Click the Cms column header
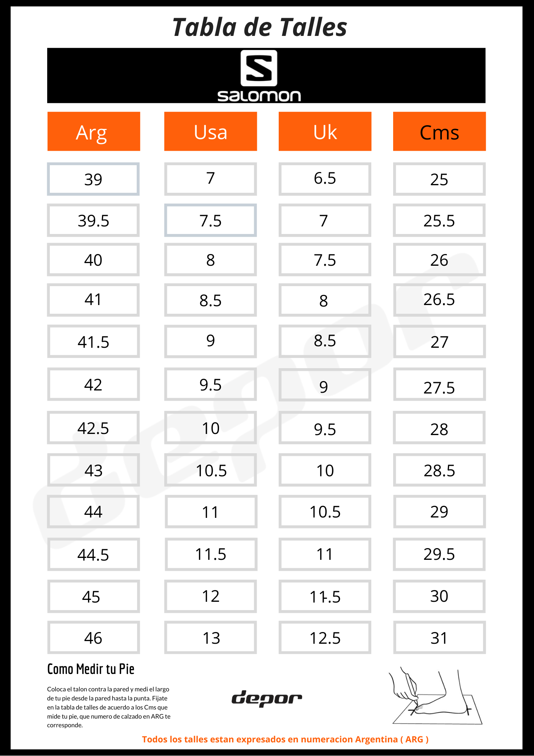This screenshot has width=534, height=756. click(x=440, y=132)
